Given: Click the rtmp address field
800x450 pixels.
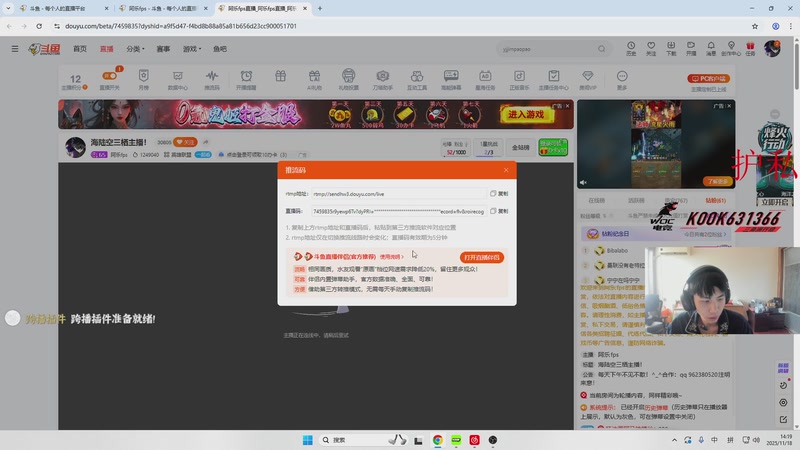Looking at the screenshot, I should pyautogui.click(x=398, y=194).
